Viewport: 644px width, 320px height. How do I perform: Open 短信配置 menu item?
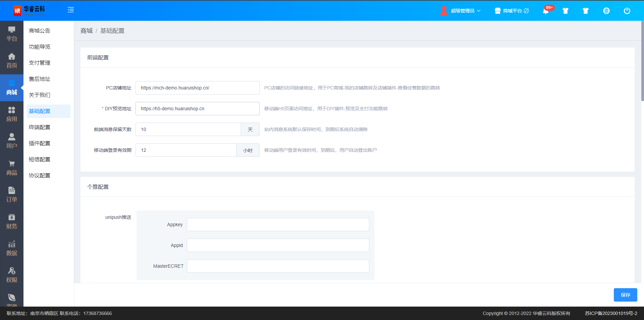(40, 159)
